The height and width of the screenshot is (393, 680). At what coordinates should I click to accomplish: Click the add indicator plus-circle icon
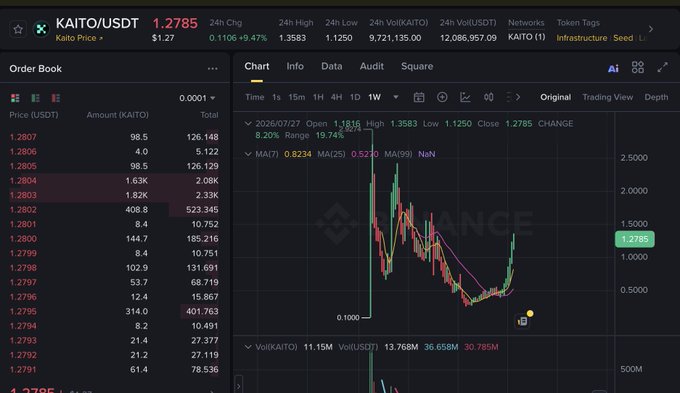(442, 97)
